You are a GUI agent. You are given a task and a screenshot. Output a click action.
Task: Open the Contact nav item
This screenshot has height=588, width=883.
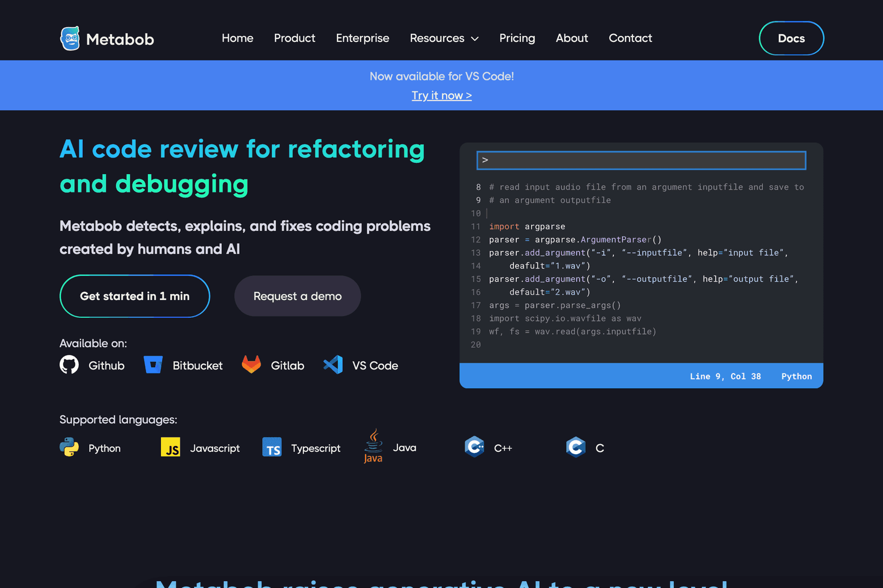click(630, 38)
